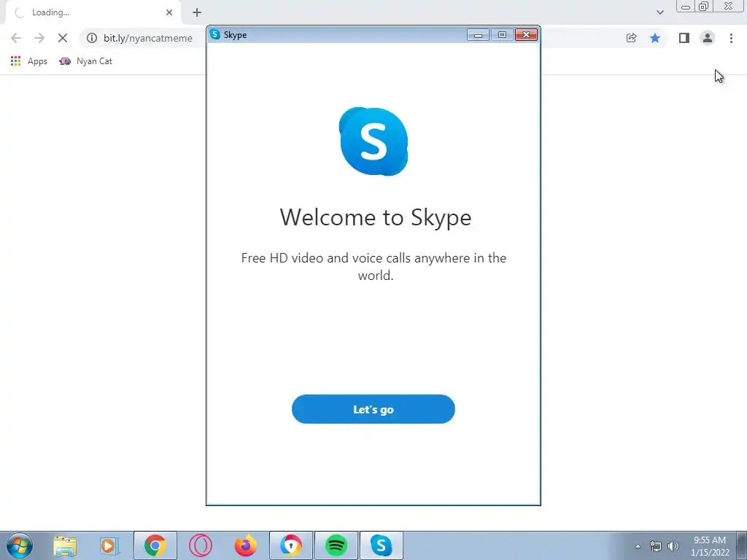
Task: Switch to Skype in taskbar
Action: coord(382,545)
